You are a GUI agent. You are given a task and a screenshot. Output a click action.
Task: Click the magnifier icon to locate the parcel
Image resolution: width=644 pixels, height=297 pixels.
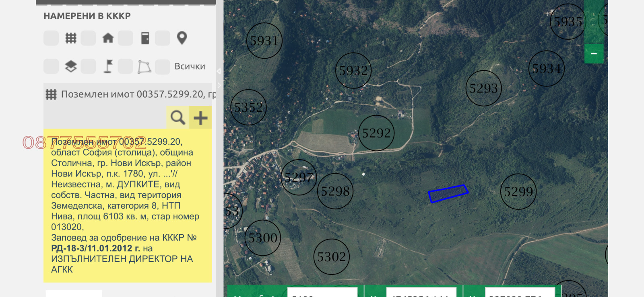178,117
